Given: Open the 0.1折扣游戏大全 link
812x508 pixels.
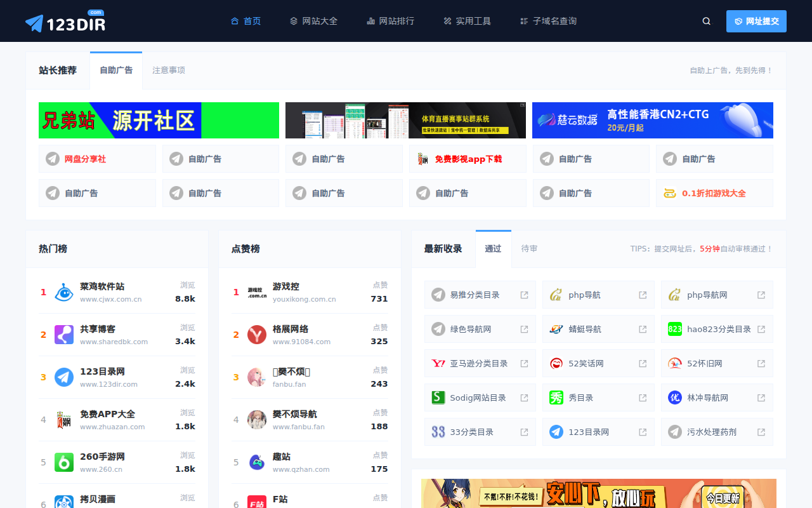Looking at the screenshot, I should [x=714, y=193].
